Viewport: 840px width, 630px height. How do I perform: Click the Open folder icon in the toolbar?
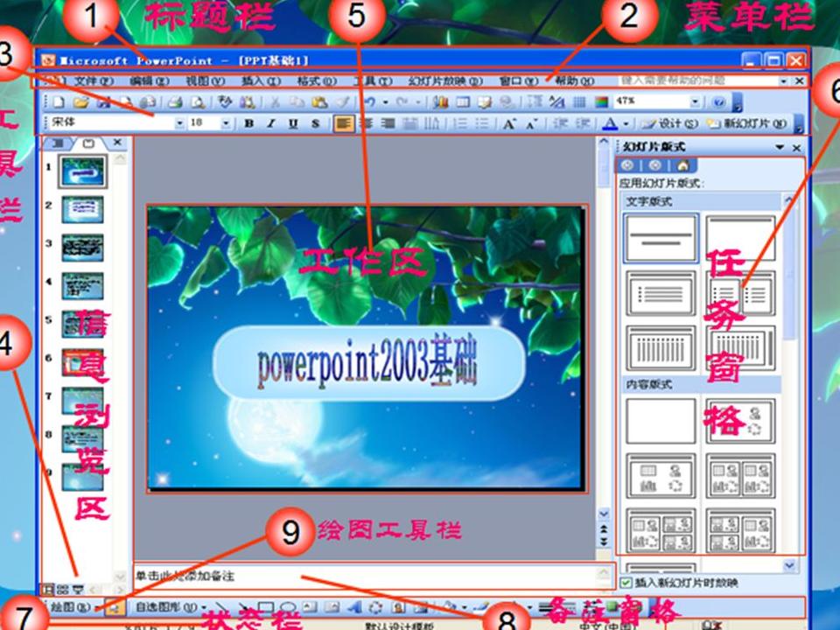click(80, 101)
